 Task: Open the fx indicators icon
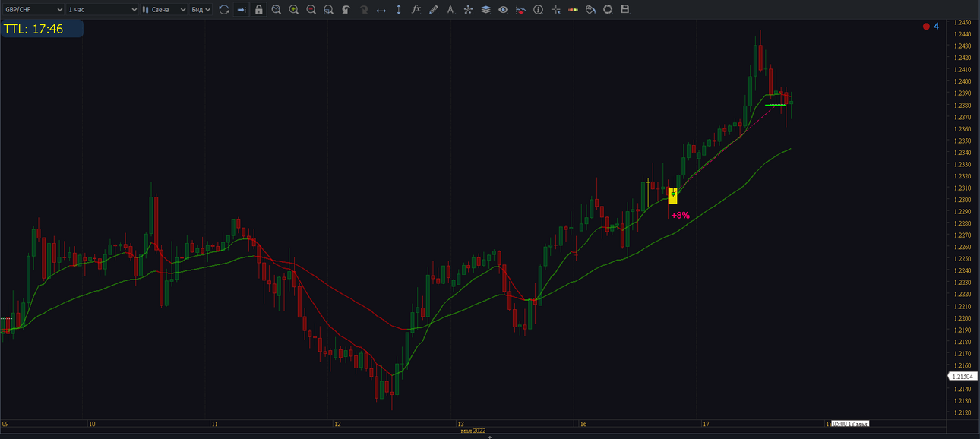point(416,10)
